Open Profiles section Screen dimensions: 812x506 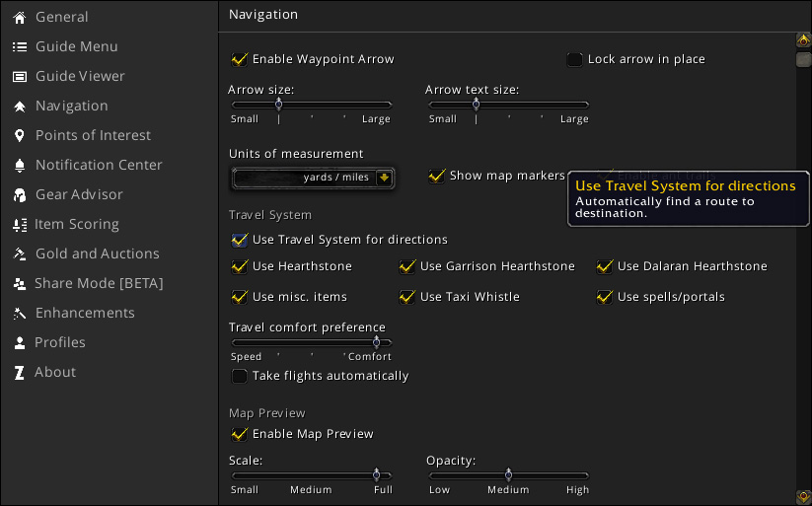[x=60, y=342]
